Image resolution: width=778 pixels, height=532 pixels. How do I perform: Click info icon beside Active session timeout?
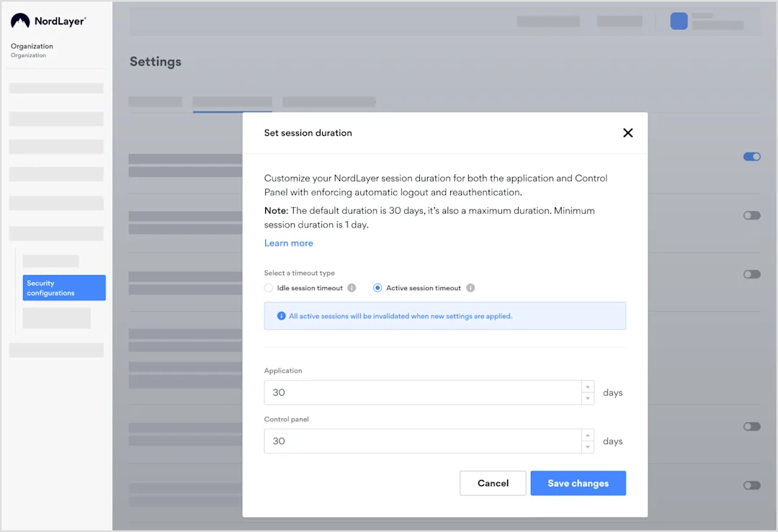pos(470,288)
